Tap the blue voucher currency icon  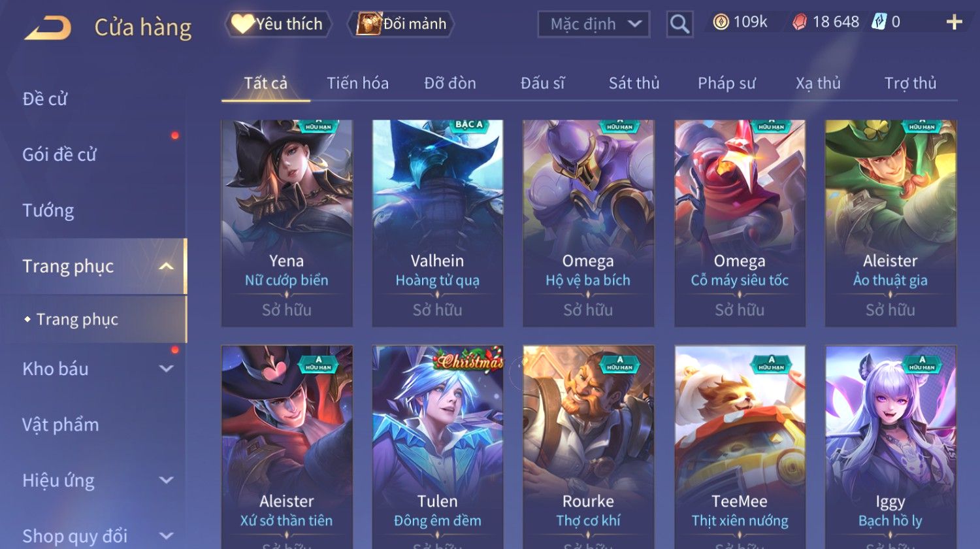tap(879, 22)
